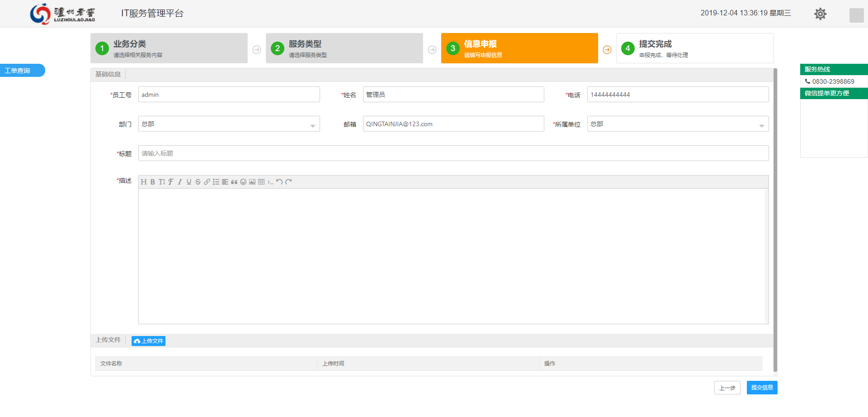Redo the last edit in editor

288,182
